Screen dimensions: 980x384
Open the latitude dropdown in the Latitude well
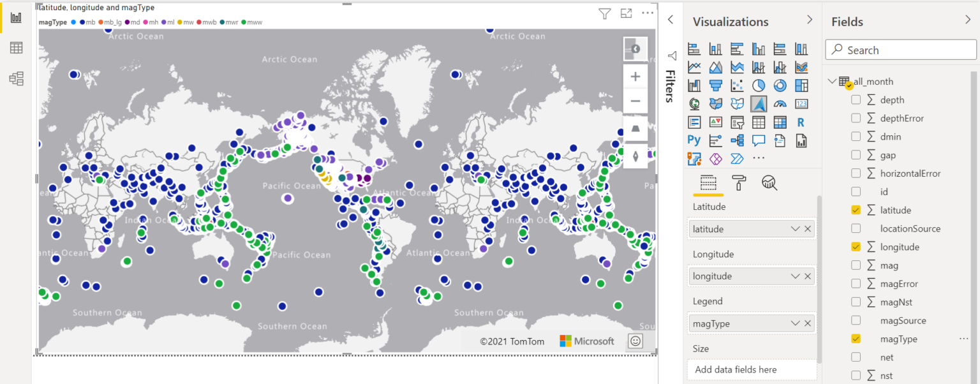click(795, 228)
